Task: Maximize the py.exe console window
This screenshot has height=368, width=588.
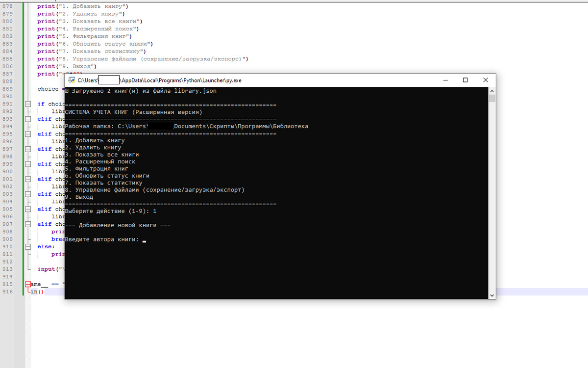Action: pos(465,80)
